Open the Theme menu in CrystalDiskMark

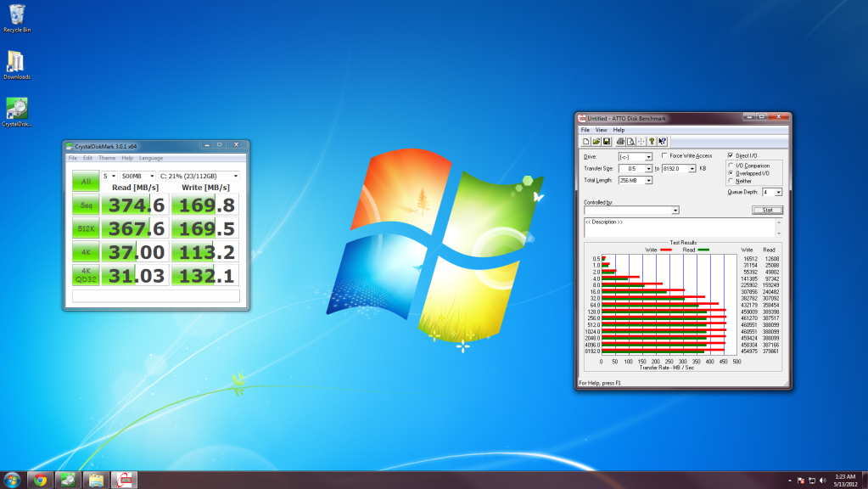107,158
